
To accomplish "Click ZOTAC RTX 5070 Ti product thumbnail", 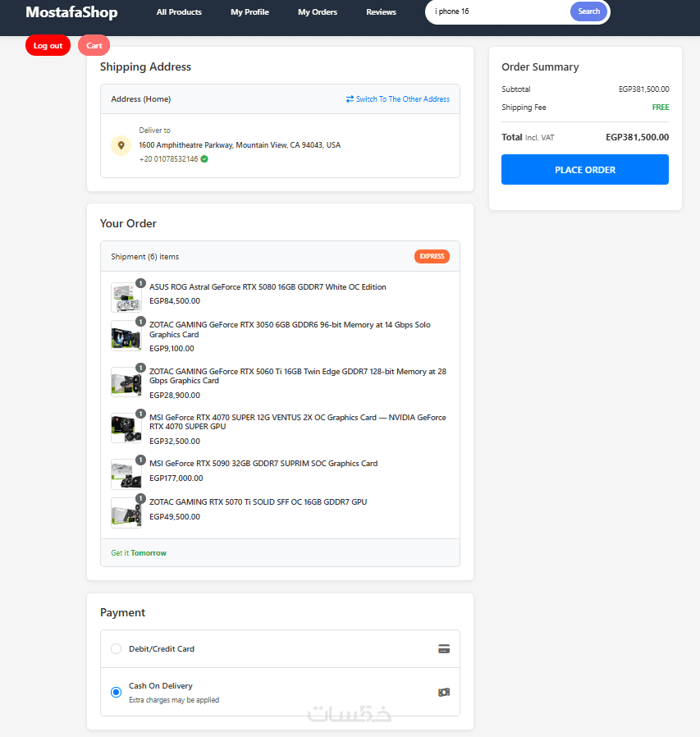I will coord(126,513).
